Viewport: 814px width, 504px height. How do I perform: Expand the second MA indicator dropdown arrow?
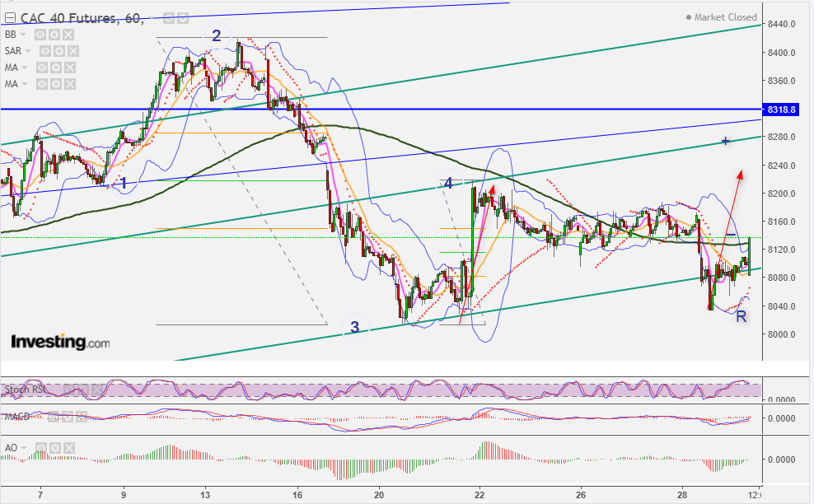pyautogui.click(x=25, y=84)
